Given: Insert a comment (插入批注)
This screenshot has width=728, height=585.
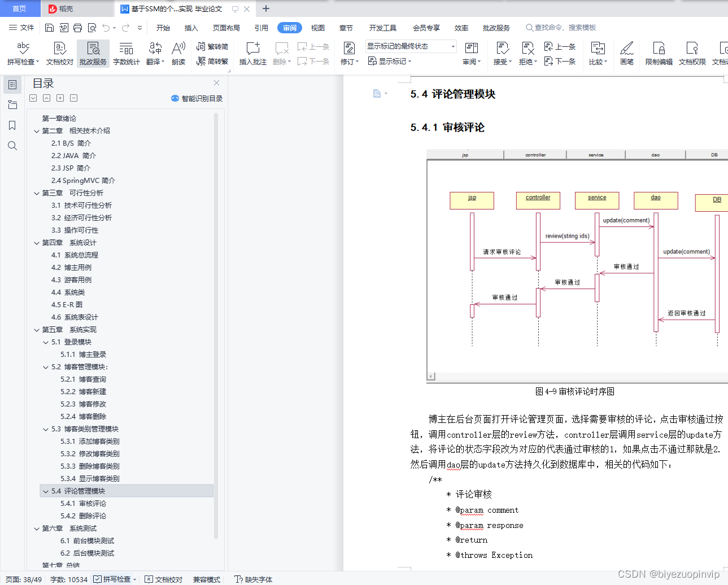Looking at the screenshot, I should [252, 53].
